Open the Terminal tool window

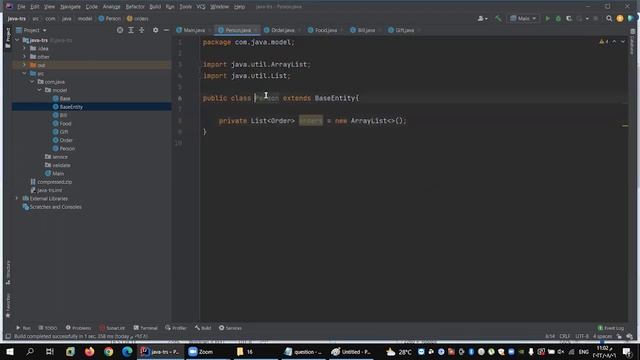coord(145,328)
